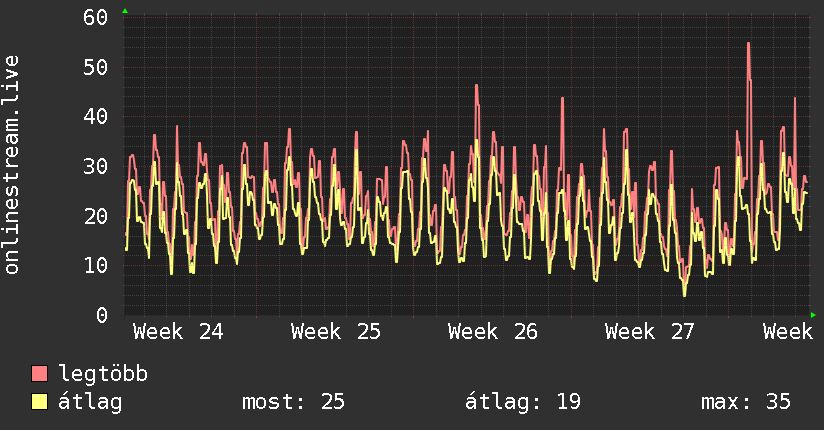Click the átlag legend label
824x430 pixels.
pos(90,402)
